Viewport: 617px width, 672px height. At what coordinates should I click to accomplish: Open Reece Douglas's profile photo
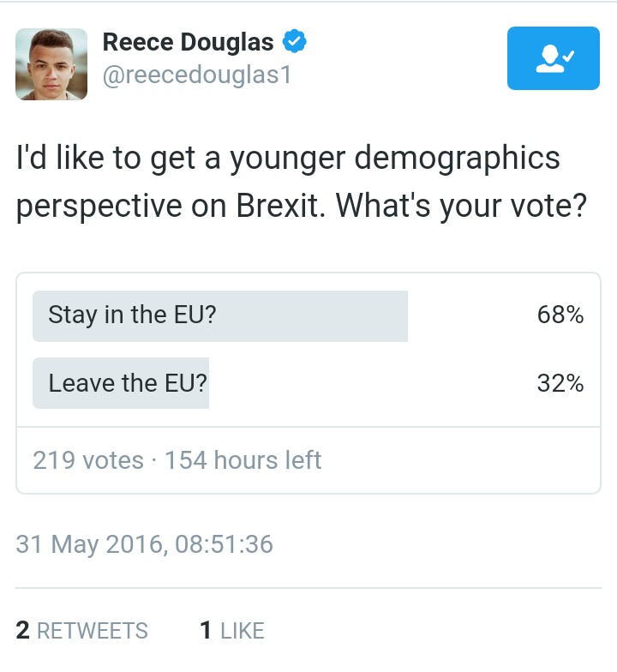51,64
